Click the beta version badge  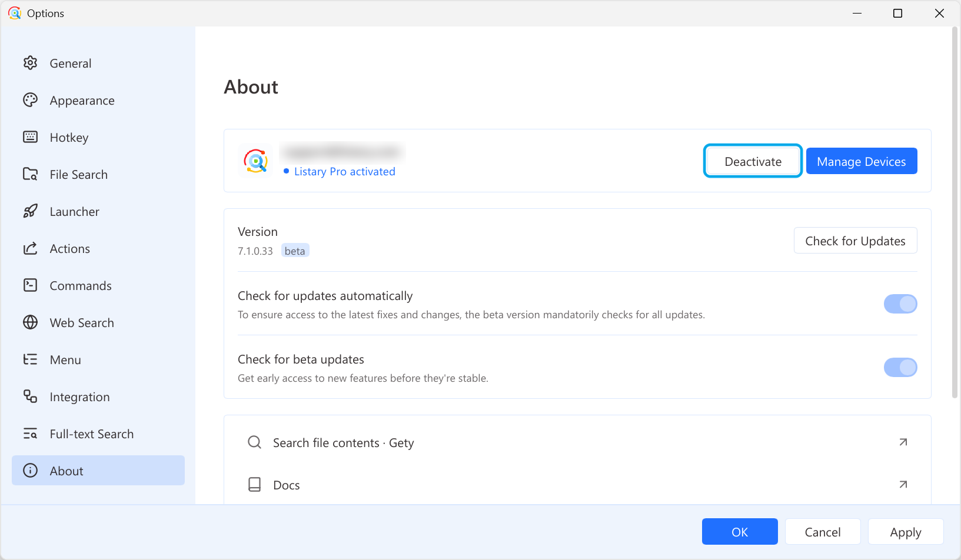point(295,251)
